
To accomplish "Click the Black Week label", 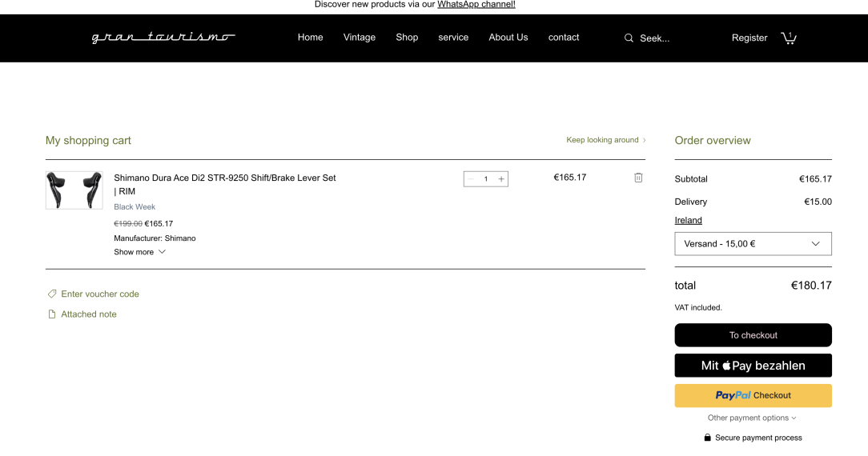I will click(135, 206).
